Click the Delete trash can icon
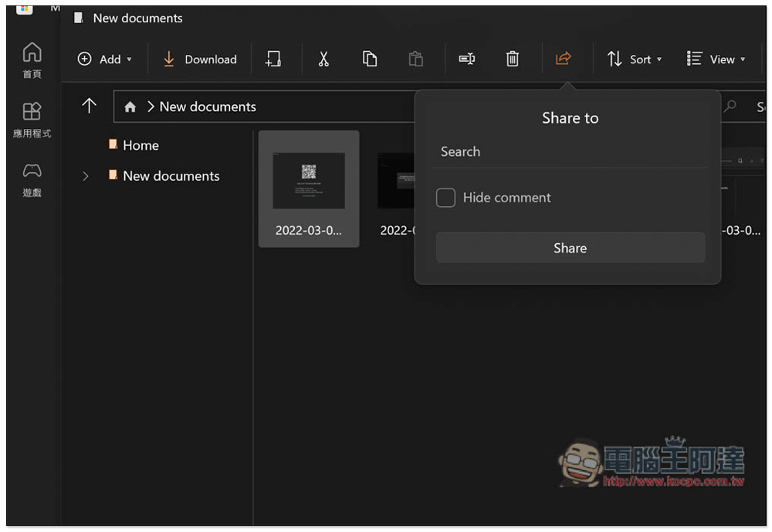The height and width of the screenshot is (532, 772). tap(513, 59)
